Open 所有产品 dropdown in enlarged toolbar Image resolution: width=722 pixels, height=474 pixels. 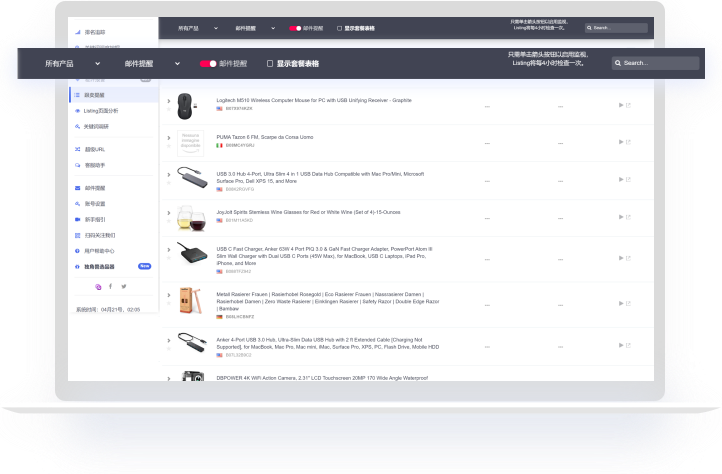point(72,64)
